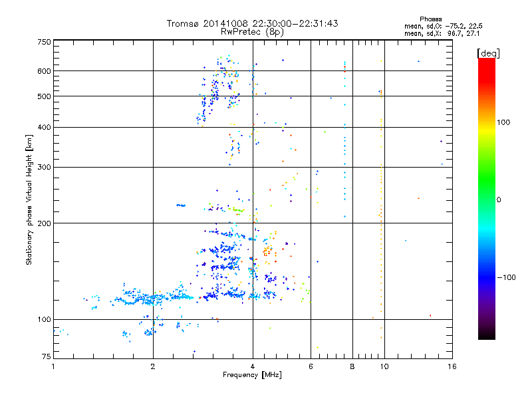Select the 'RwPretec (8p)' subtitle text
The height and width of the screenshot is (399, 532).
click(x=252, y=32)
